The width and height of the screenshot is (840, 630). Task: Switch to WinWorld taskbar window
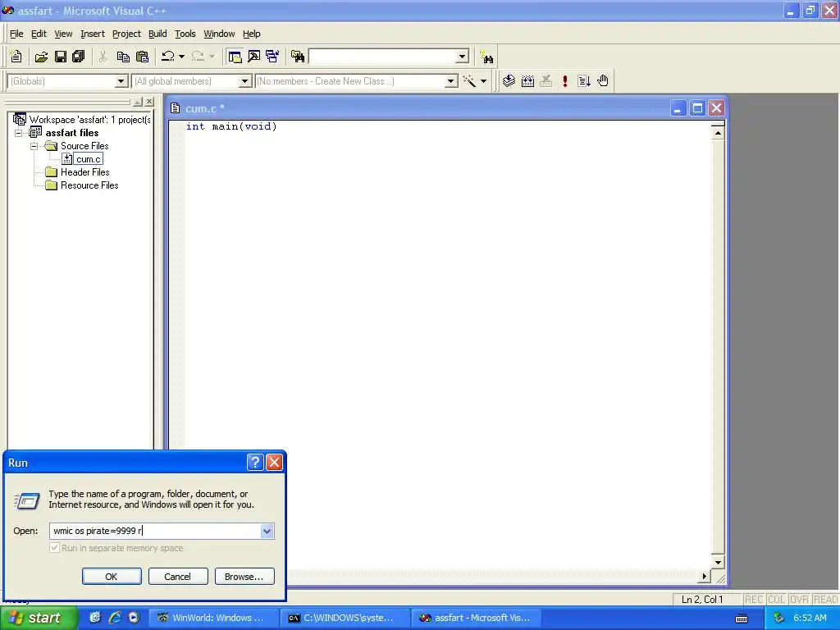click(x=212, y=618)
